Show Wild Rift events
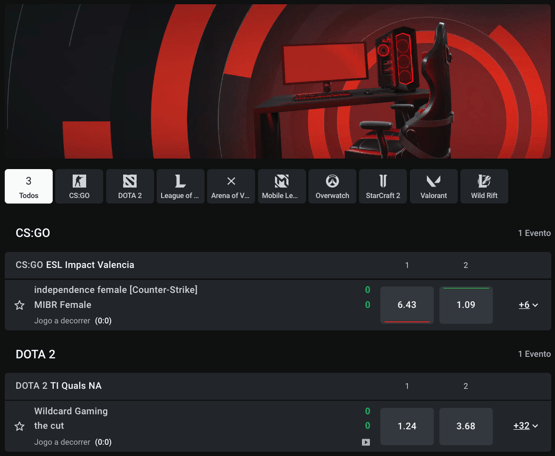 [x=484, y=186]
